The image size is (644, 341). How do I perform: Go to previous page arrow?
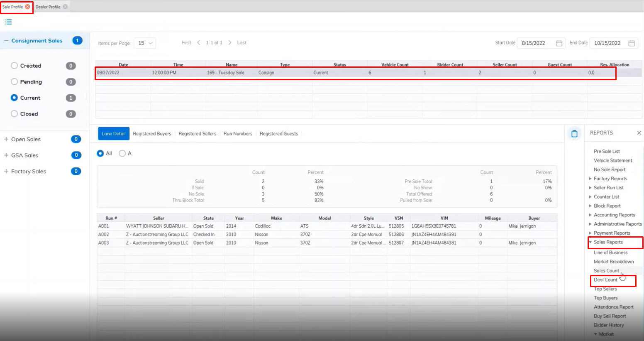199,43
